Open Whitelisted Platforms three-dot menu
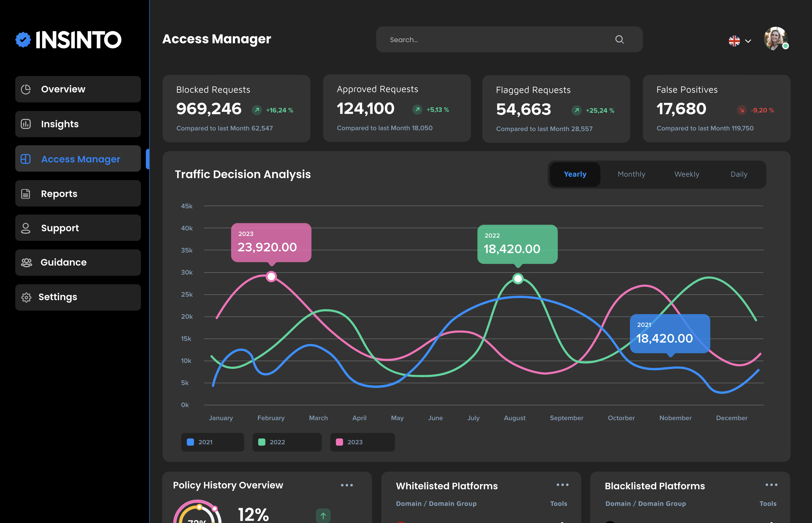 [562, 485]
